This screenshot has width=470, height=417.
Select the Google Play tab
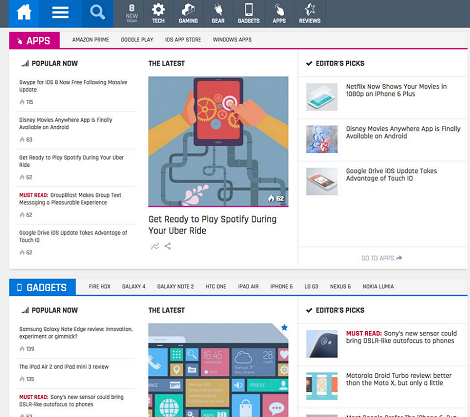point(137,40)
